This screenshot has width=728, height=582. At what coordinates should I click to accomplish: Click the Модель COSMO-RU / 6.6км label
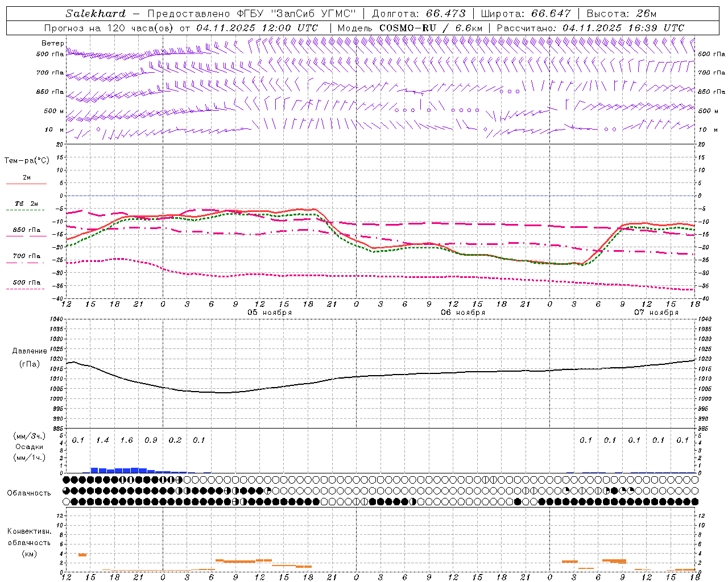pyautogui.click(x=409, y=28)
